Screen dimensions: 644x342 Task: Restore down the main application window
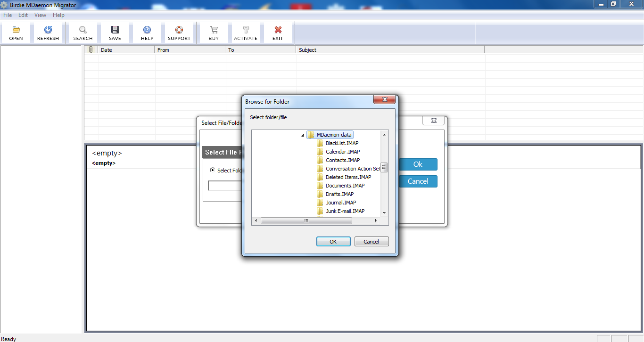613,4
